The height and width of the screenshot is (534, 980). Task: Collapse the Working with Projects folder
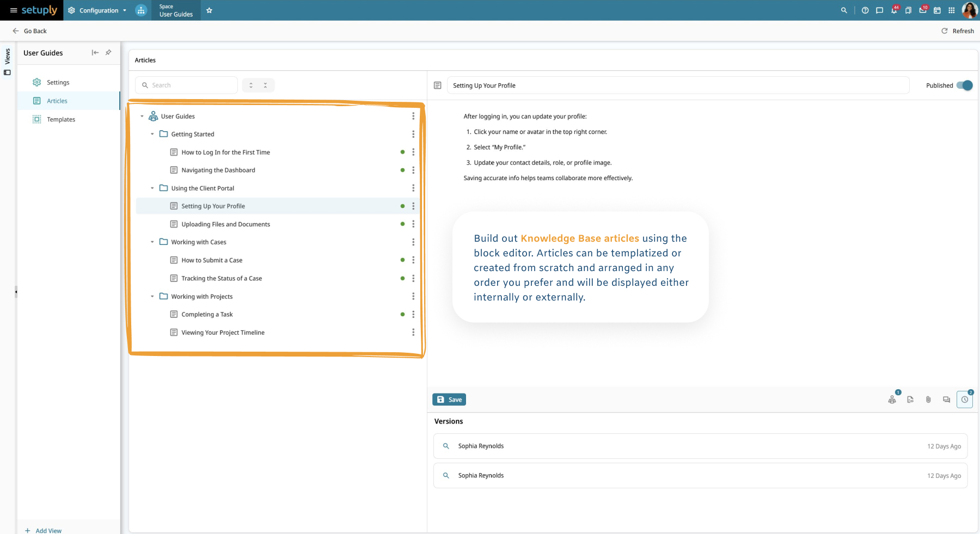coord(152,296)
